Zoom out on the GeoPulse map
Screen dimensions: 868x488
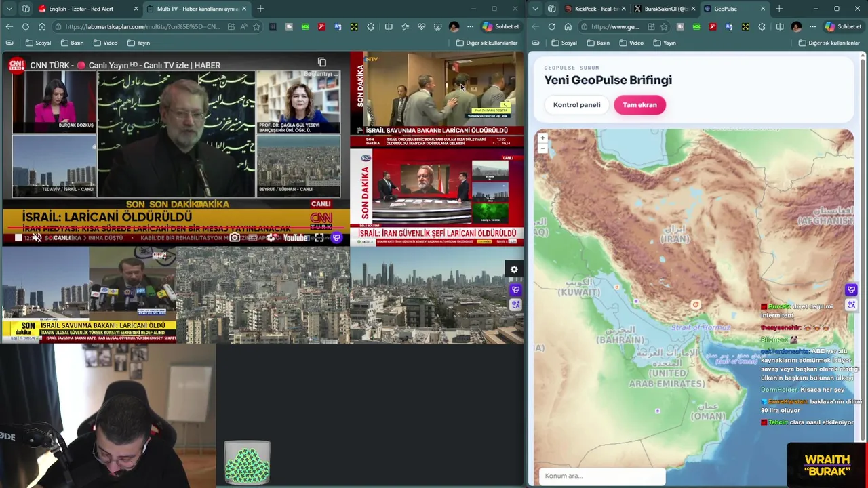point(542,148)
